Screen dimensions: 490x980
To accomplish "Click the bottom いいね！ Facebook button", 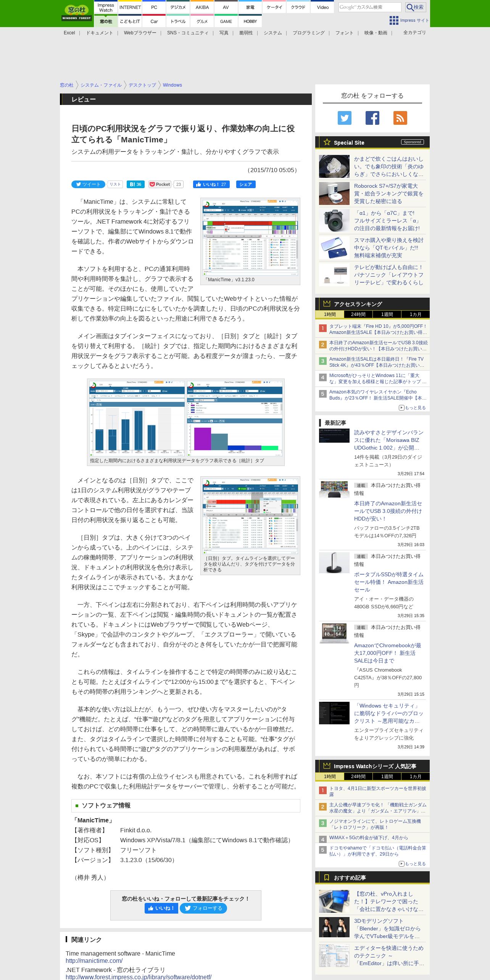I will [161, 908].
